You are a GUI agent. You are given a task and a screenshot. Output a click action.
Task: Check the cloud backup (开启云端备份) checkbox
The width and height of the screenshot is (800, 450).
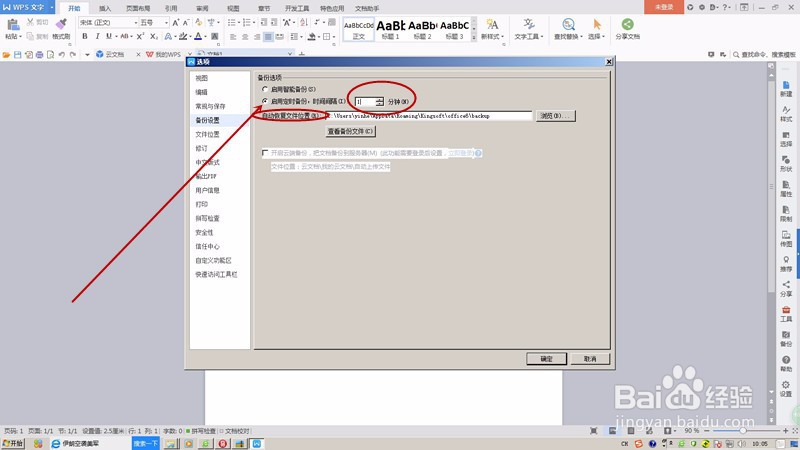265,153
